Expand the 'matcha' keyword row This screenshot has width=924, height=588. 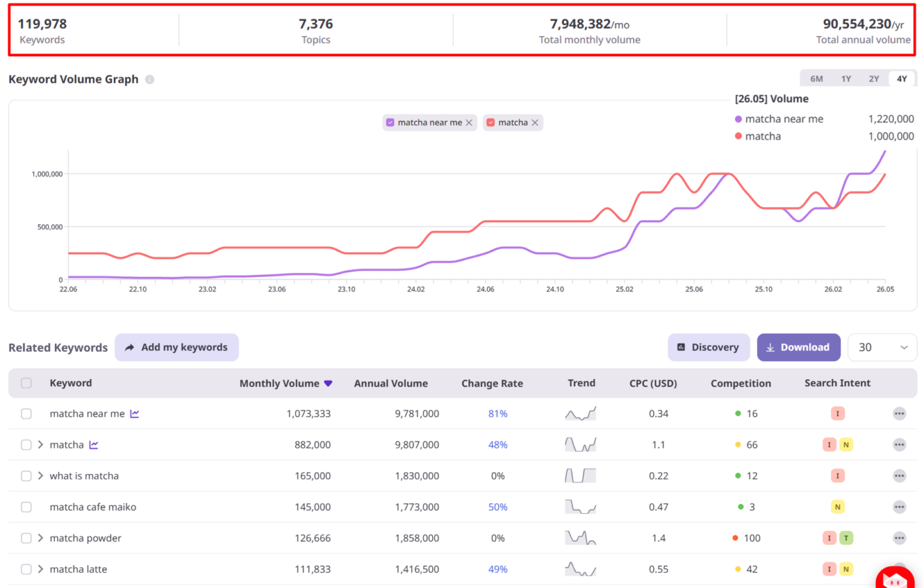click(41, 445)
